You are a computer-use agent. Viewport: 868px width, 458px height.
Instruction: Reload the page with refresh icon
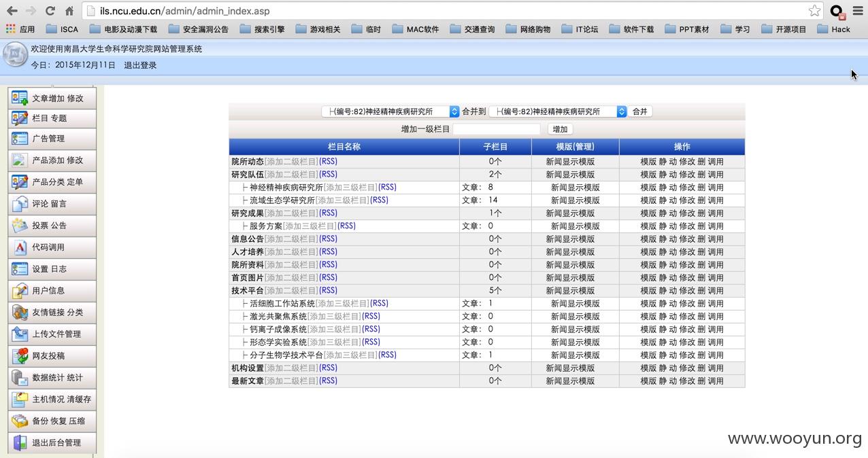pos(50,11)
